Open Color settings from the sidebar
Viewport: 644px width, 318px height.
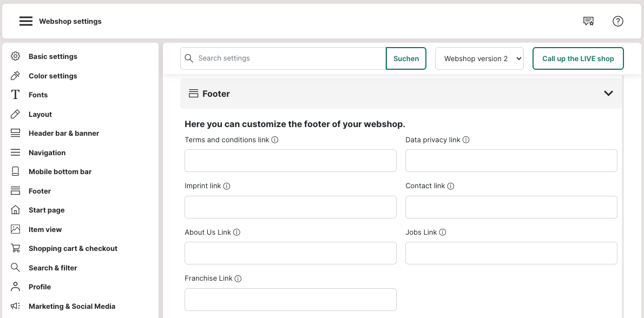tap(52, 76)
